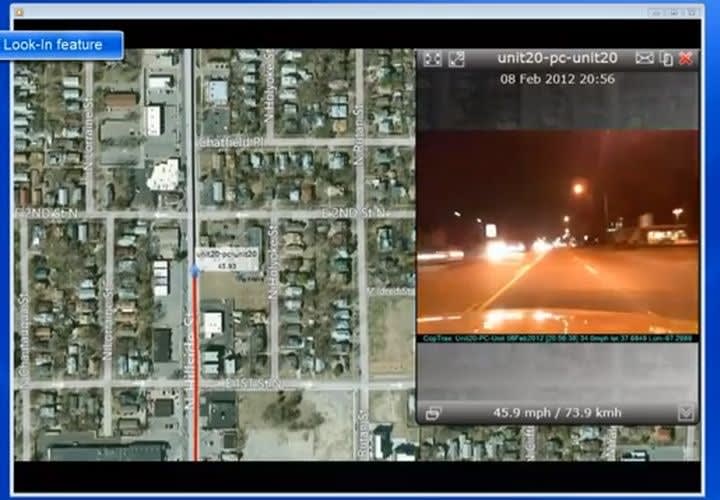720x500 pixels.
Task: Click the red route line on Hillside St
Action: pyautogui.click(x=194, y=380)
